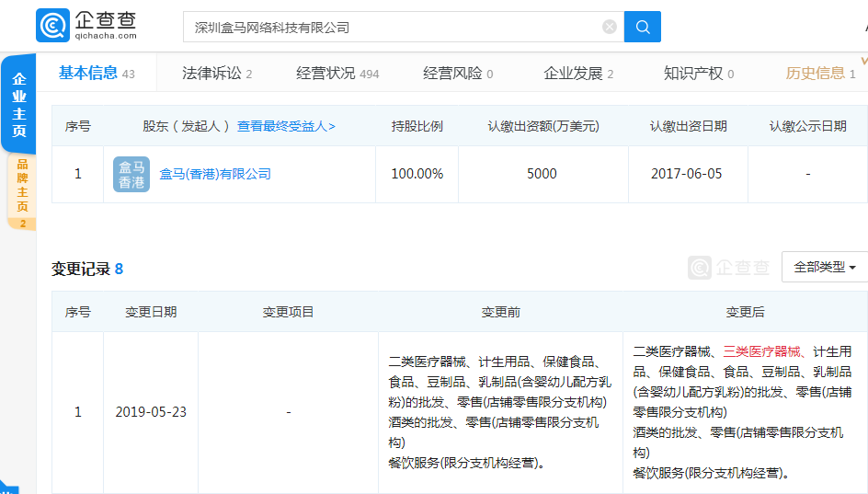Open the 基本信息 tab
This screenshot has width=868, height=494.
tap(97, 73)
